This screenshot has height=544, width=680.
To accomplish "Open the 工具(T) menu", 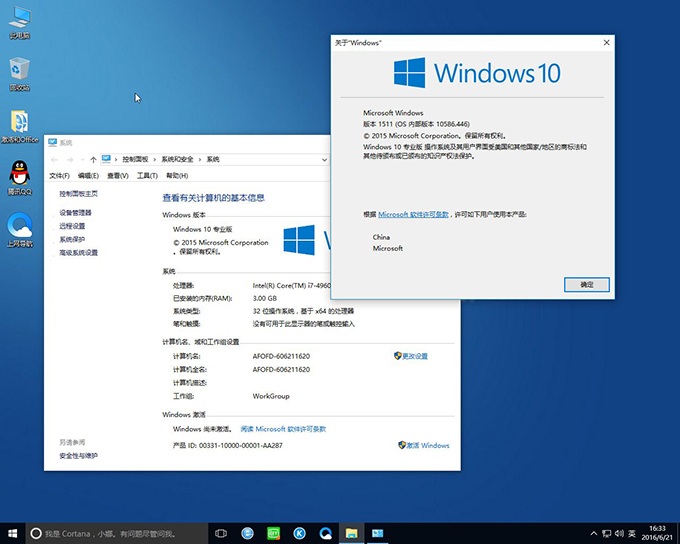I will tap(146, 176).
